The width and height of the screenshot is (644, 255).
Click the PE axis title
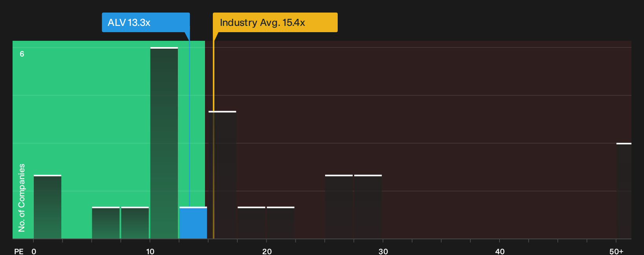point(19,251)
